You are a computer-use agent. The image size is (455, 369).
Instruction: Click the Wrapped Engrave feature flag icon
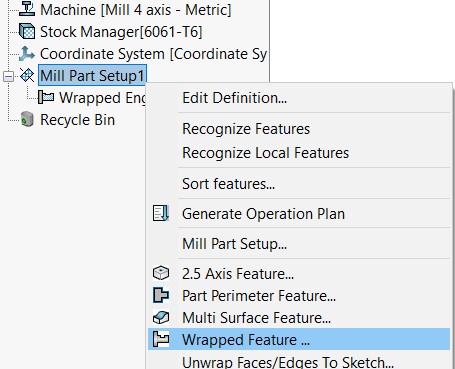tap(46, 97)
